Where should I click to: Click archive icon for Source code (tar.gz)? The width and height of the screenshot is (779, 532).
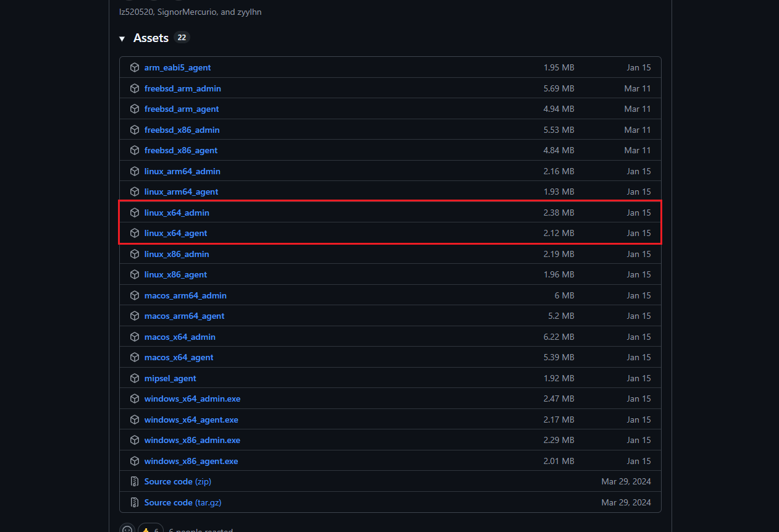pyautogui.click(x=135, y=502)
